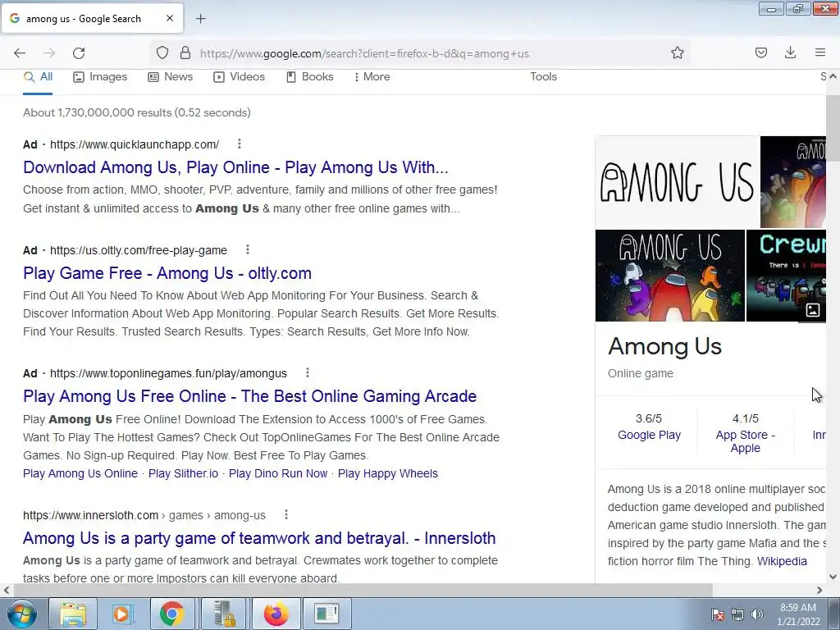Open the taskbar clock showing 8:59 AM
The width and height of the screenshot is (840, 630).
coord(797,614)
